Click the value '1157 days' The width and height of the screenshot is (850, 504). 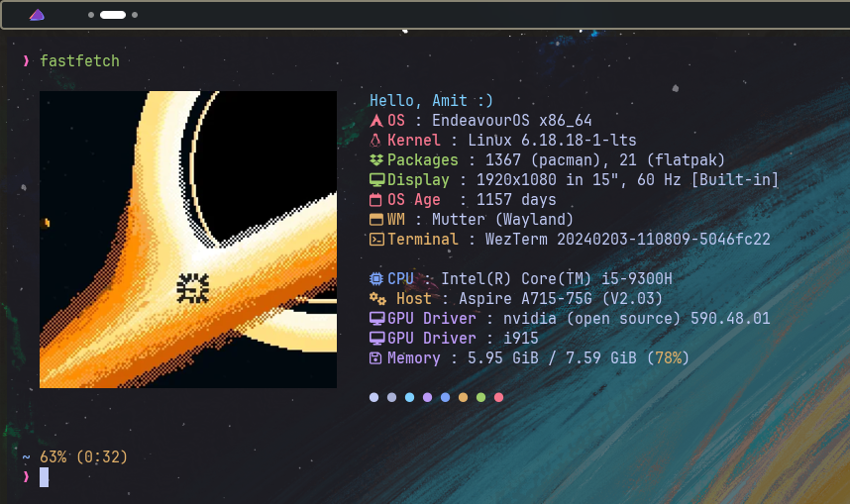pyautogui.click(x=516, y=199)
